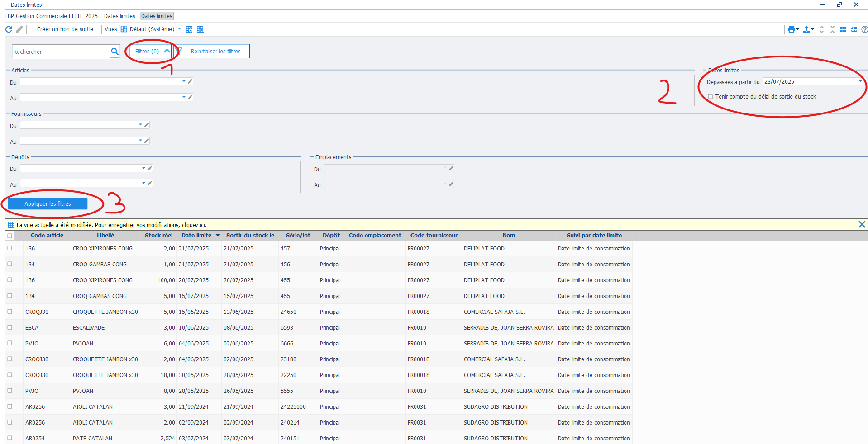Click the grid icon in the yellow notification bar
Screen dimensions: 868x444
pyautogui.click(x=11, y=225)
